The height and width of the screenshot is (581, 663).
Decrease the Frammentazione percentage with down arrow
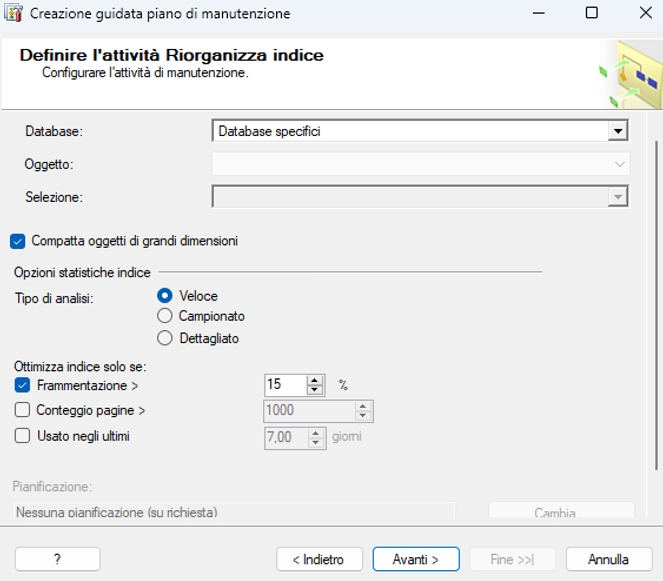[x=314, y=390]
